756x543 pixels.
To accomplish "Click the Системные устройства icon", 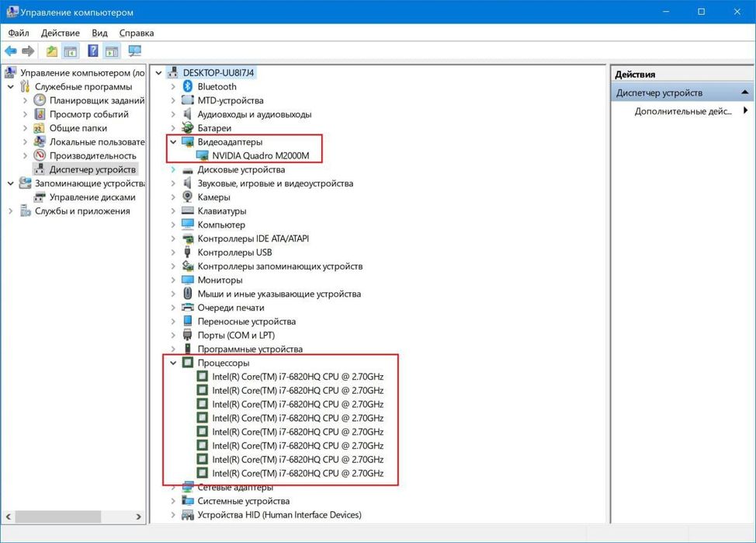I will pyautogui.click(x=188, y=500).
